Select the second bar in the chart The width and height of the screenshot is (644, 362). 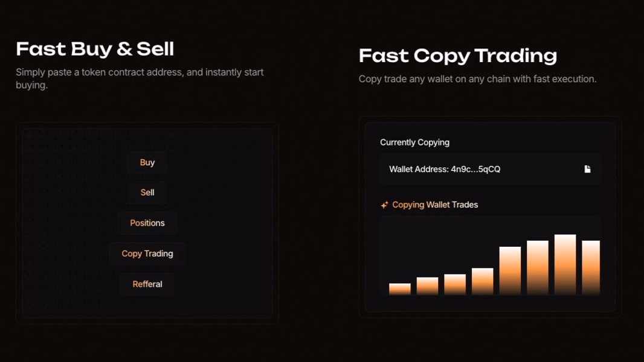coord(427,286)
